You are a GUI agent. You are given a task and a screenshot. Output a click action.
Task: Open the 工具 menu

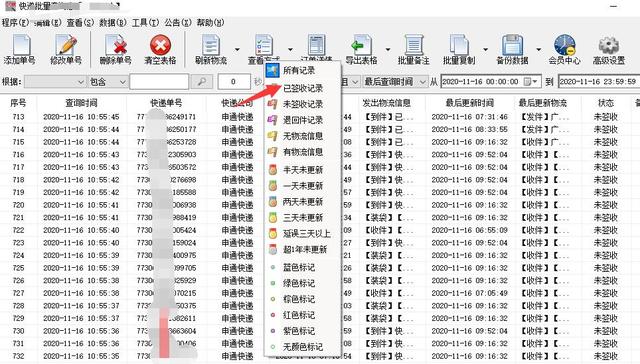(145, 22)
